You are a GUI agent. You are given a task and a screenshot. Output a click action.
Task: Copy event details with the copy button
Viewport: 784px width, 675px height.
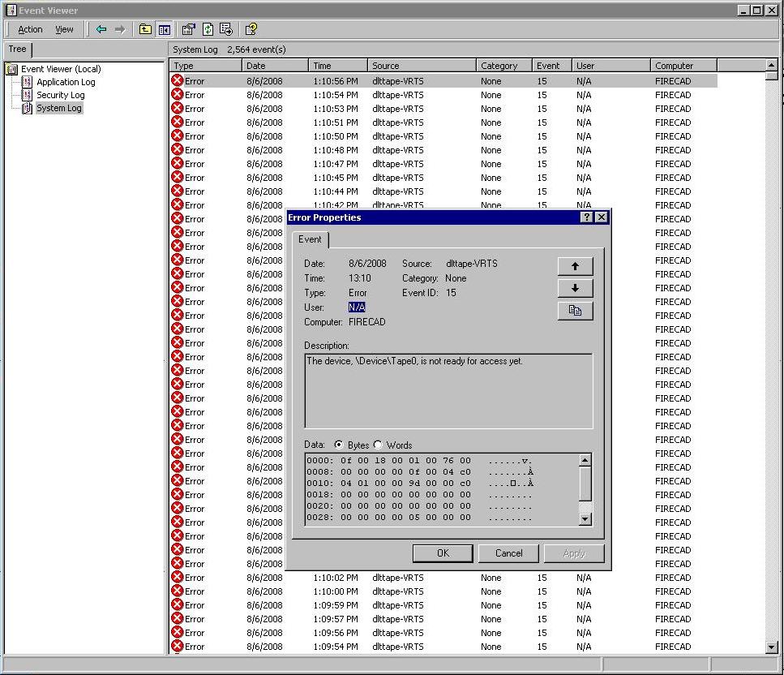[x=575, y=311]
